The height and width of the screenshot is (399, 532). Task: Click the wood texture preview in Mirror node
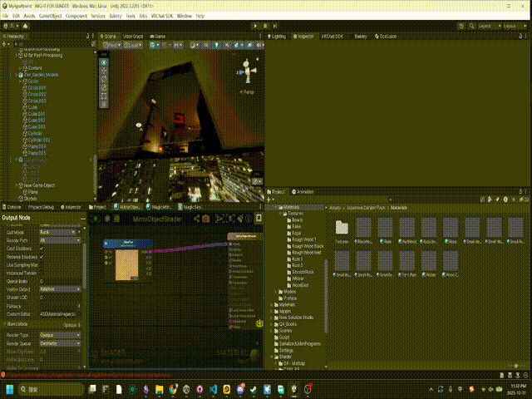(127, 265)
